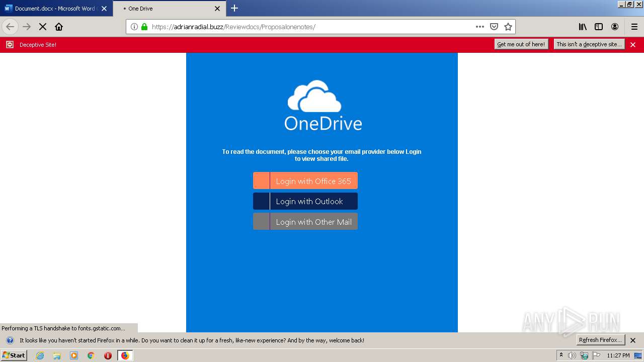Select the One Drive tab
Viewport: 644px width, 362px height.
tap(169, 9)
